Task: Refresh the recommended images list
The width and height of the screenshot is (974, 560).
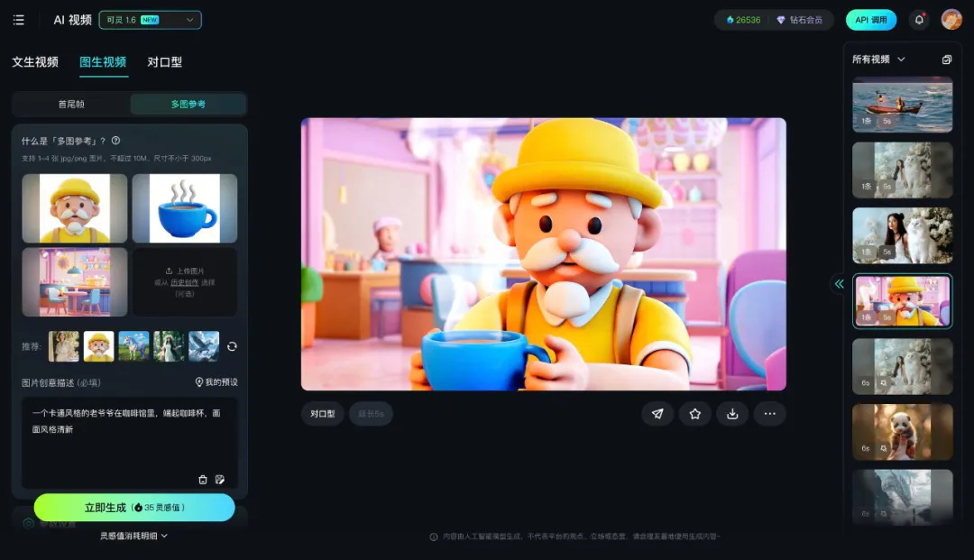Action: [232, 346]
